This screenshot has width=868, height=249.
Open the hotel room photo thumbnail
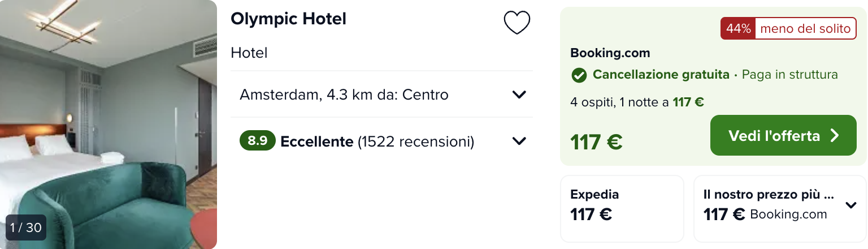(108, 124)
